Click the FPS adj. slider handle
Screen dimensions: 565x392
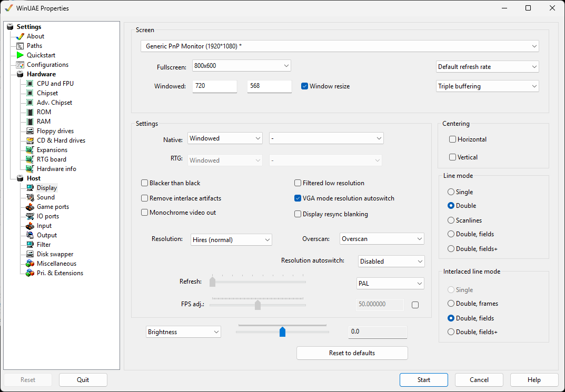point(257,305)
